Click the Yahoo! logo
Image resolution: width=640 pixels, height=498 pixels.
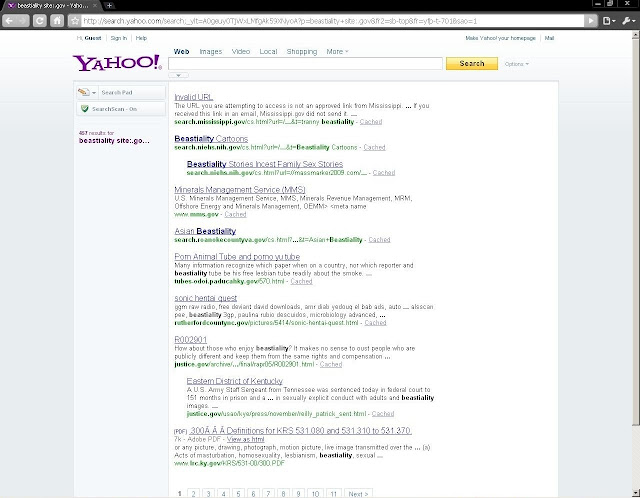tap(117, 62)
